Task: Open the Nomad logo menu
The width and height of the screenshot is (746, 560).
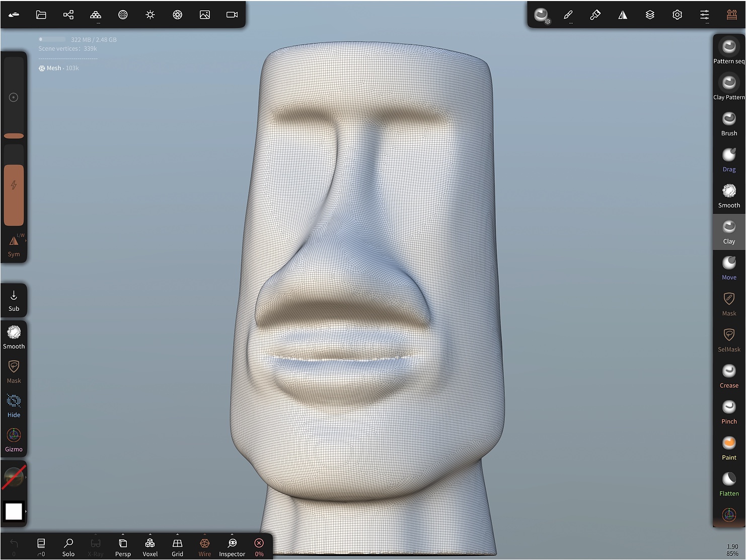Action: click(14, 15)
